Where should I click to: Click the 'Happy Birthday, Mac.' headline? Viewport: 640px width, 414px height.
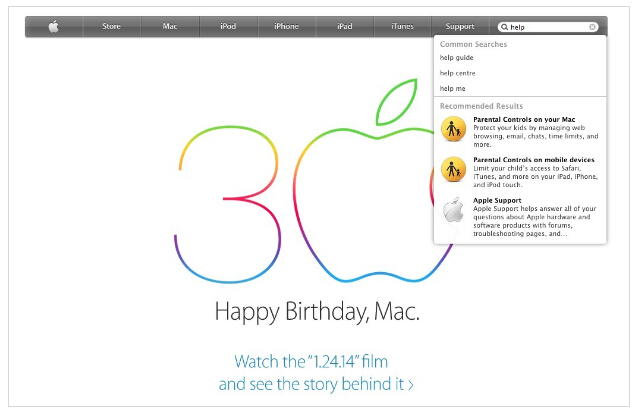(317, 312)
